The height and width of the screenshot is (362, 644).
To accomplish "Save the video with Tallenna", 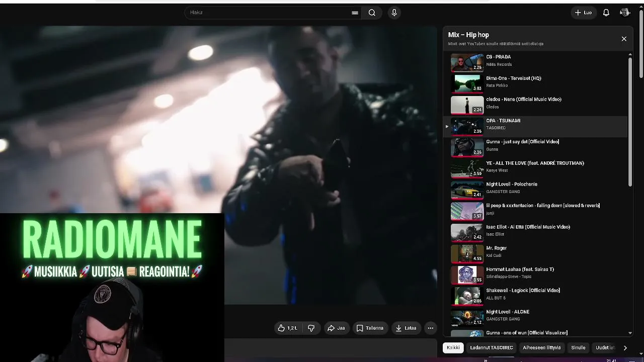I will (x=370, y=328).
